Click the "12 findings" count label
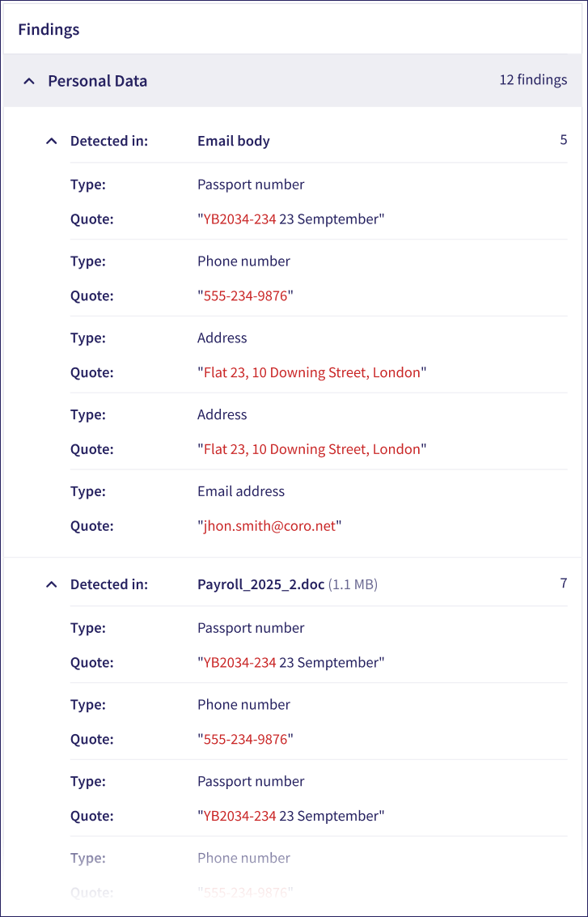 (x=533, y=80)
